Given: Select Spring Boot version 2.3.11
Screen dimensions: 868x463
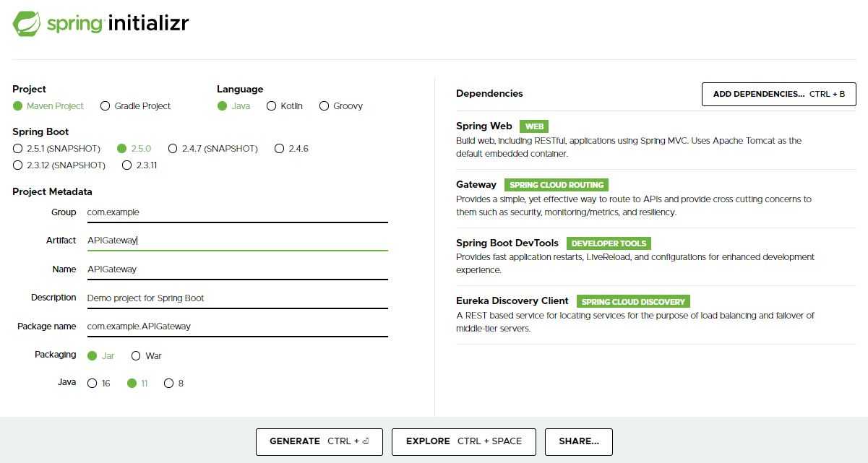Looking at the screenshot, I should tap(139, 165).
